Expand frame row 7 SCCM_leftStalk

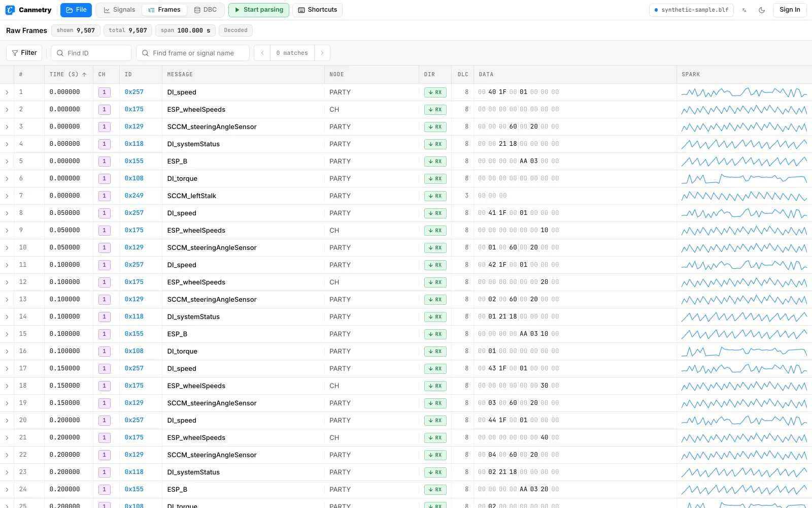(x=7, y=196)
